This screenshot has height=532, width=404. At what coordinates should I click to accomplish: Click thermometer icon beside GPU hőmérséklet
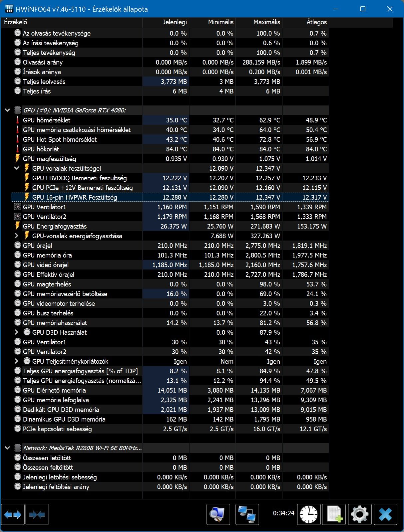coord(18,120)
